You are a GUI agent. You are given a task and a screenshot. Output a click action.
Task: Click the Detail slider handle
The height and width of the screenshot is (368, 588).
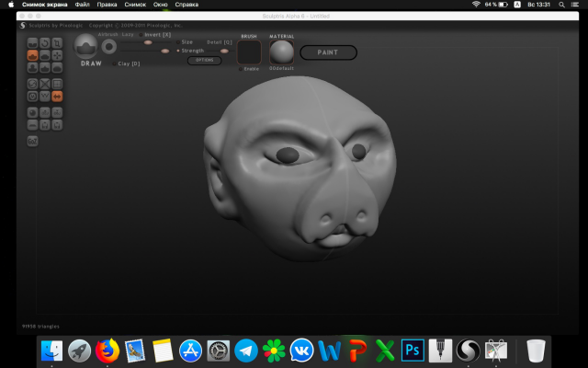click(224, 51)
